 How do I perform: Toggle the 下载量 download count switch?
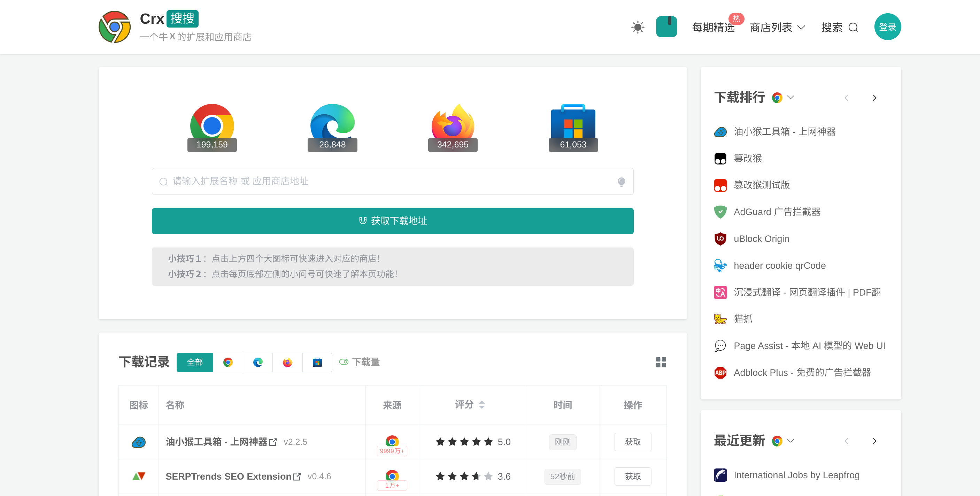tap(344, 362)
